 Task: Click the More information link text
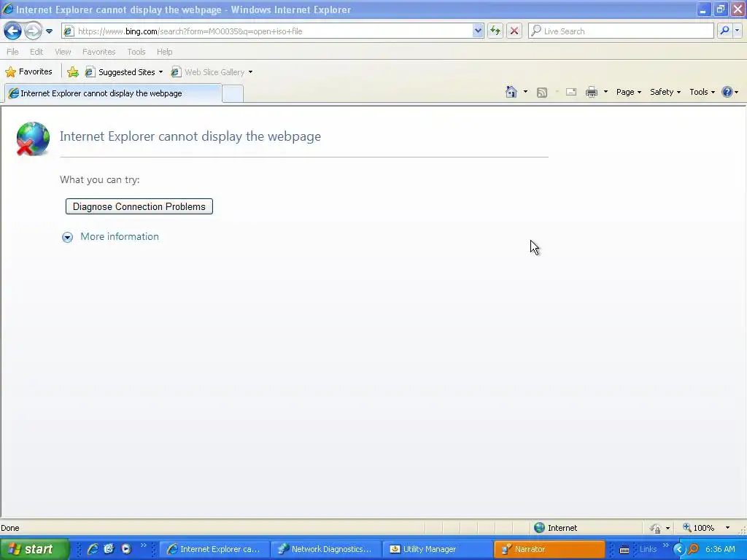(x=120, y=237)
